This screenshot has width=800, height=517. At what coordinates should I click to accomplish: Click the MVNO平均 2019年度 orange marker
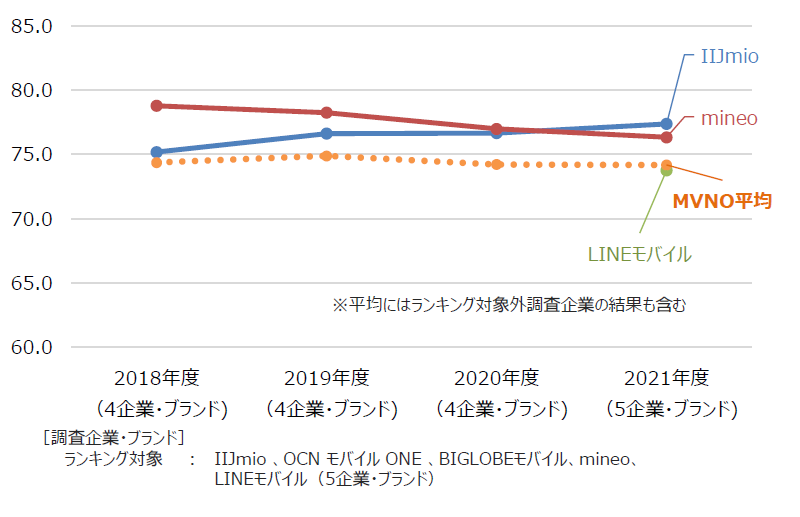[x=327, y=156]
